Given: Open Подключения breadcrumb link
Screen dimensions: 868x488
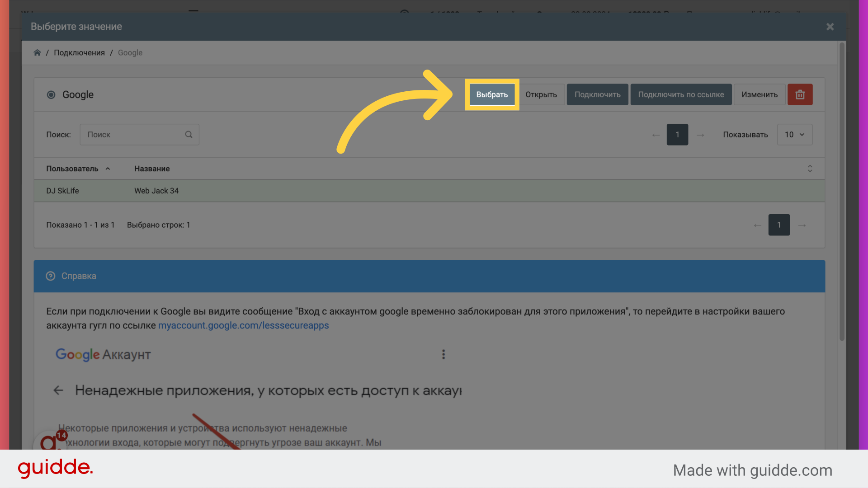Looking at the screenshot, I should pyautogui.click(x=79, y=52).
